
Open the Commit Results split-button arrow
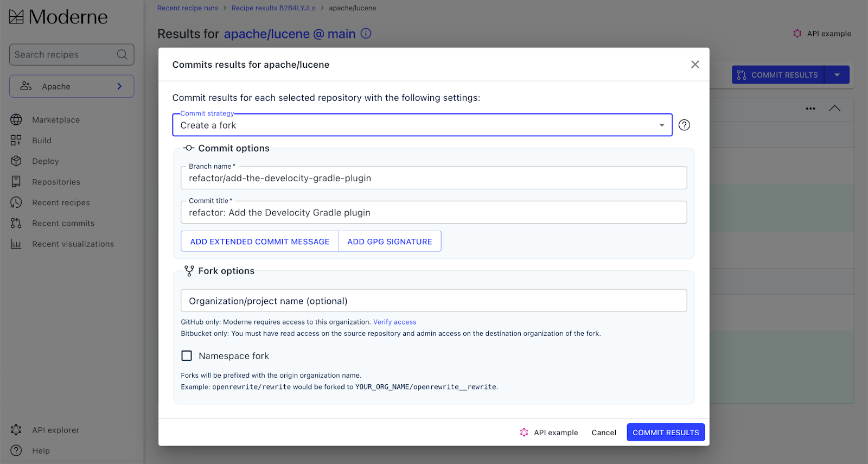point(837,75)
